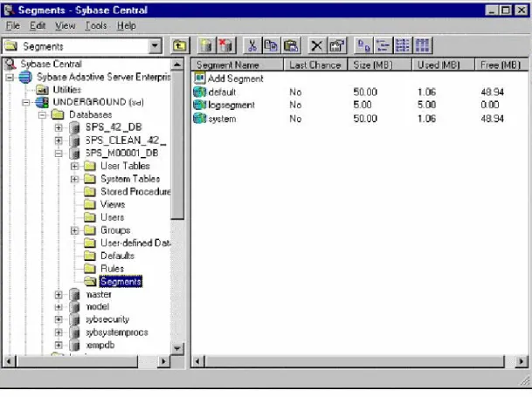Viewport: 532px width, 397px height.
Task: Click the Up One Level folder icon
Action: (179, 45)
